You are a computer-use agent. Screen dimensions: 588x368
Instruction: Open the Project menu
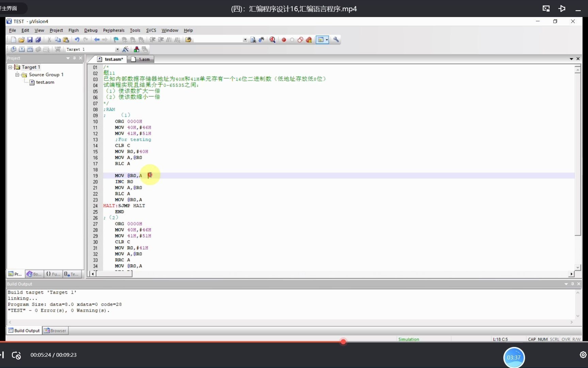click(x=56, y=30)
